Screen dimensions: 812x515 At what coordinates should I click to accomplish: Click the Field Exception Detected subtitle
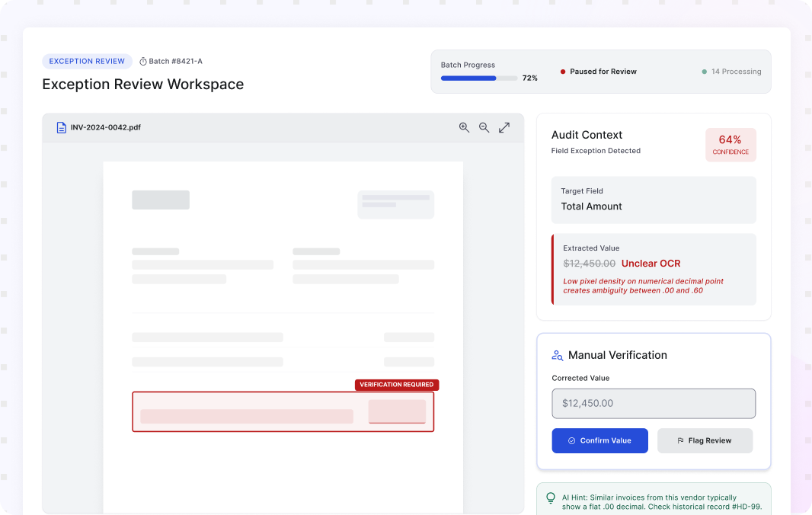pos(596,151)
